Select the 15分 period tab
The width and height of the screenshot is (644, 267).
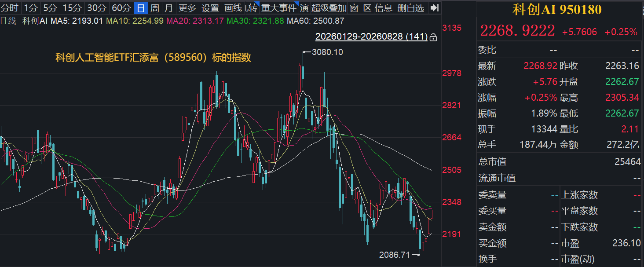[72, 7]
